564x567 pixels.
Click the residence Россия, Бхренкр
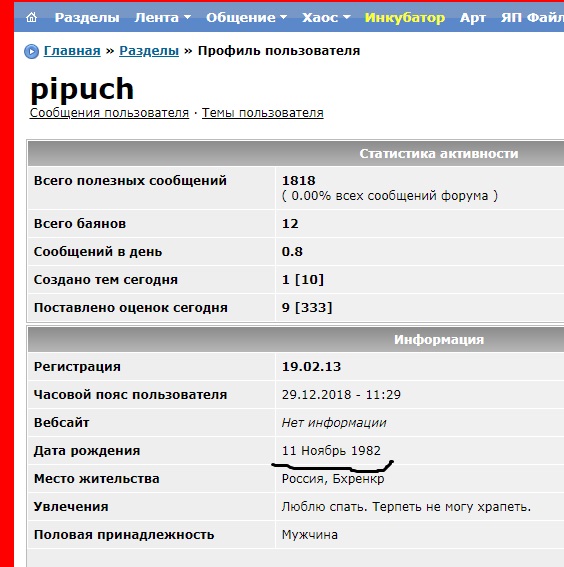click(333, 479)
